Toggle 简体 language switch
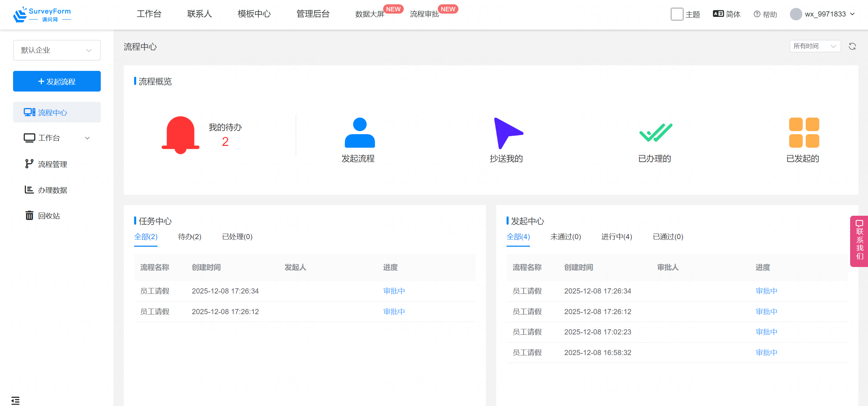This screenshot has width=868, height=406. point(726,14)
